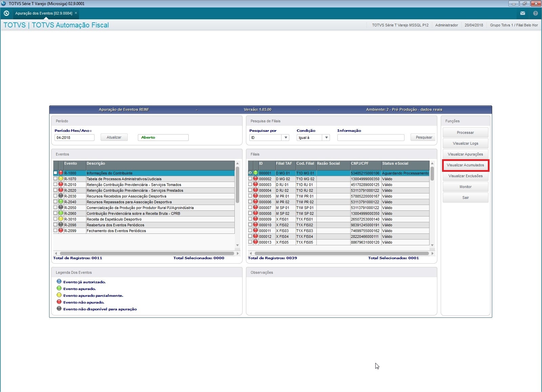Image resolution: width=542 pixels, height=392 pixels.
Task: Click the green status icon for filial 000001
Action: point(256,173)
